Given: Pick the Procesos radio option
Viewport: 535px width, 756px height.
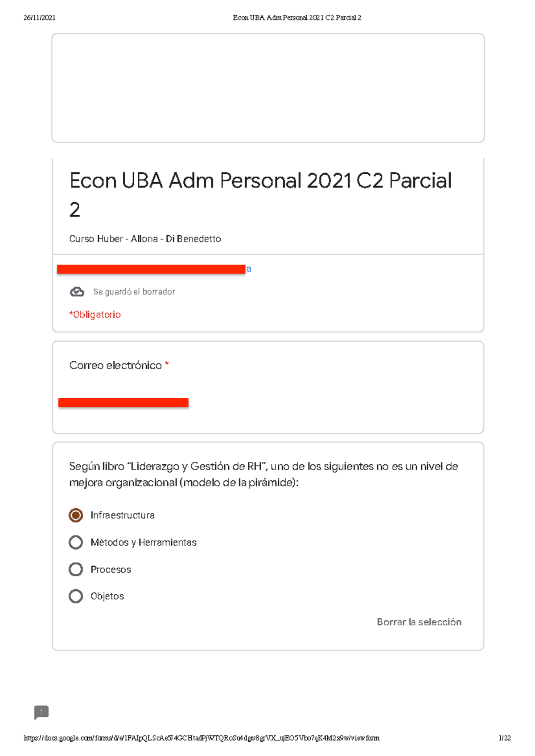Looking at the screenshot, I should [x=76, y=569].
